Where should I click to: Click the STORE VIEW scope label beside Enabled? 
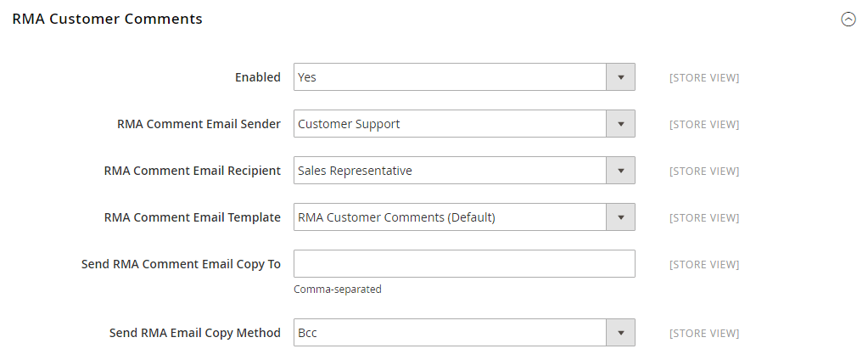coord(704,78)
